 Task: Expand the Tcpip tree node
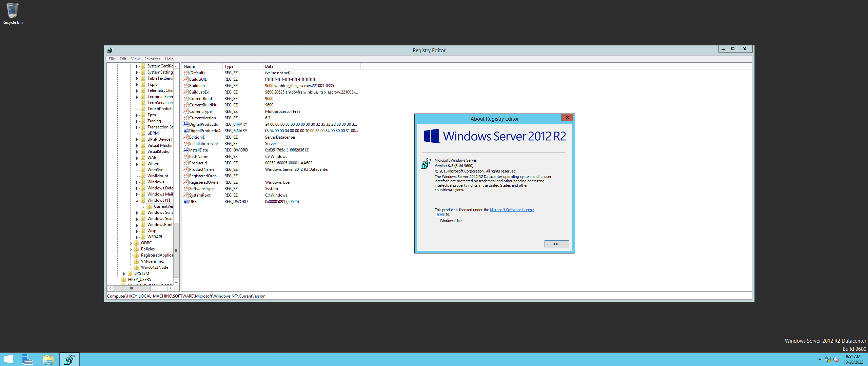(137, 85)
